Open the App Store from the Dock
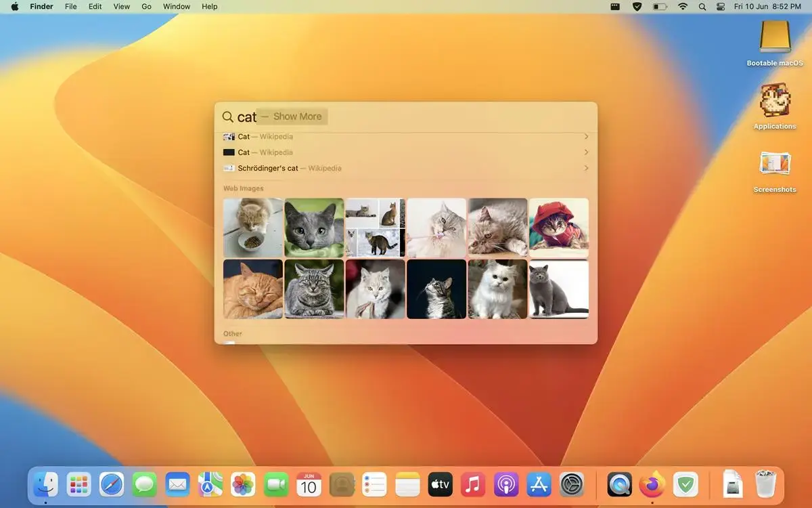The image size is (812, 508). pyautogui.click(x=538, y=484)
